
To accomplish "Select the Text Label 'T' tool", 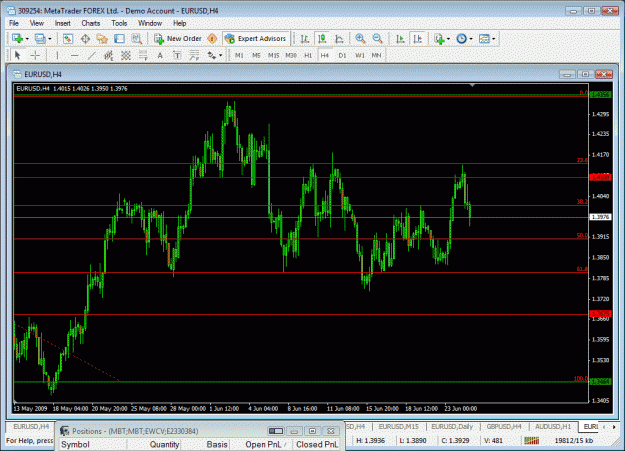I will 177,55.
